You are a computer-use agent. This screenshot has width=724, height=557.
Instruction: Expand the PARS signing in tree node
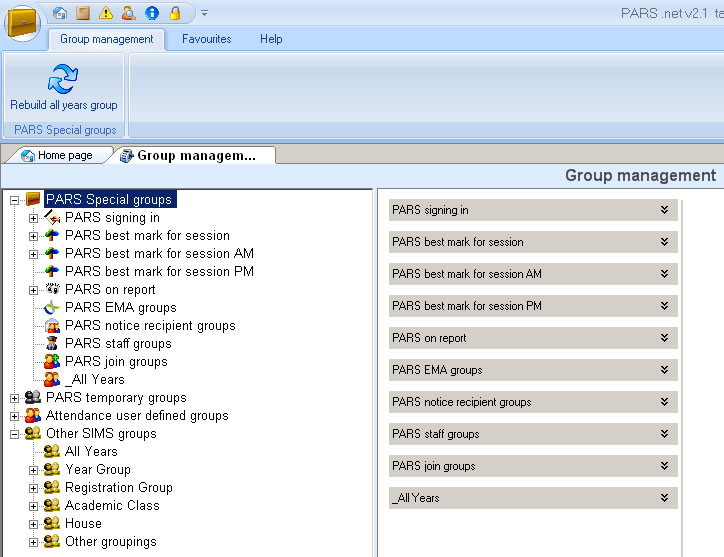pos(33,218)
